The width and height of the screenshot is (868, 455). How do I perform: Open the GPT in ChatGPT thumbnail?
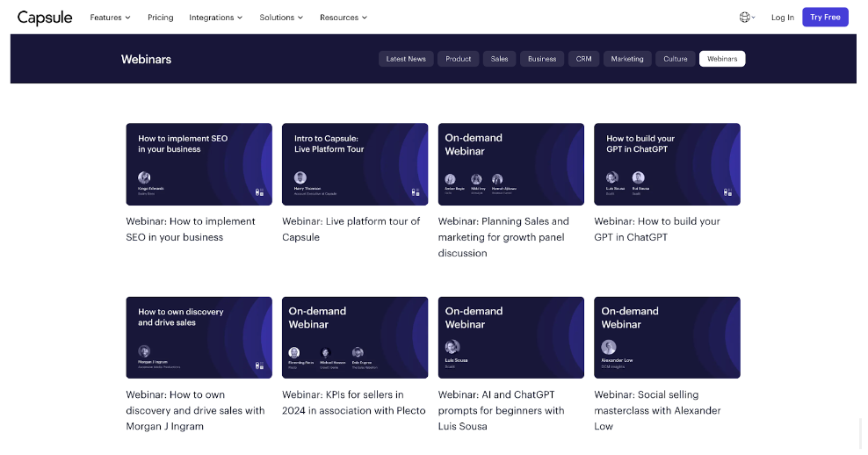click(x=667, y=164)
